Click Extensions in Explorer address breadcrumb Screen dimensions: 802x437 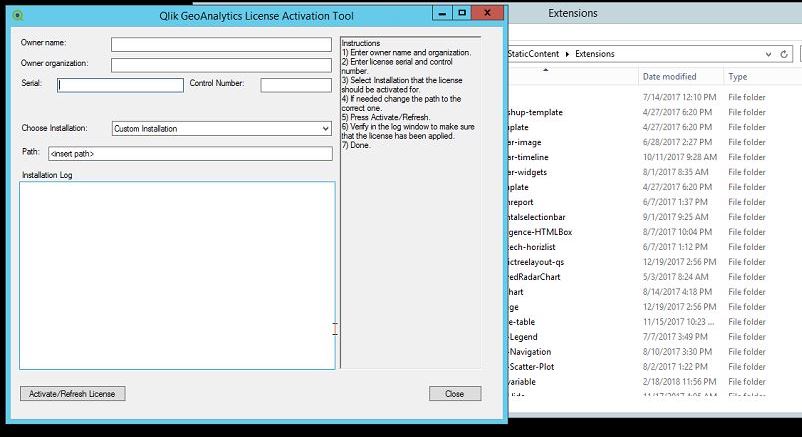tap(595, 54)
